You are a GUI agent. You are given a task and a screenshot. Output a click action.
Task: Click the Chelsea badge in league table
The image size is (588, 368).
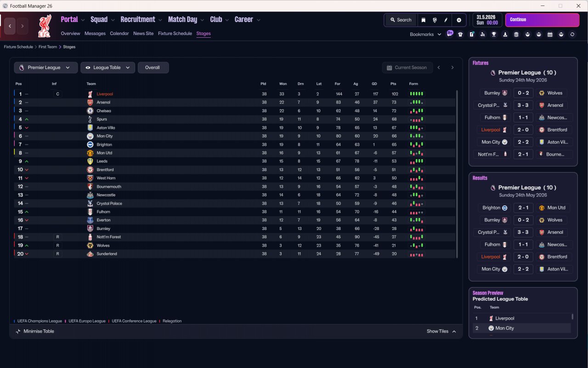click(90, 111)
